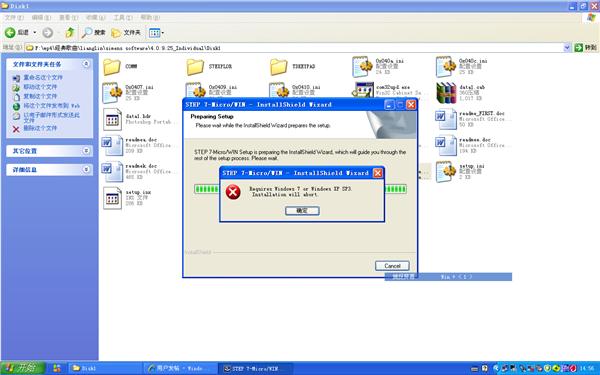Select the 0x040c.ini config file icon
The width and height of the screenshot is (600, 375).
(446, 67)
